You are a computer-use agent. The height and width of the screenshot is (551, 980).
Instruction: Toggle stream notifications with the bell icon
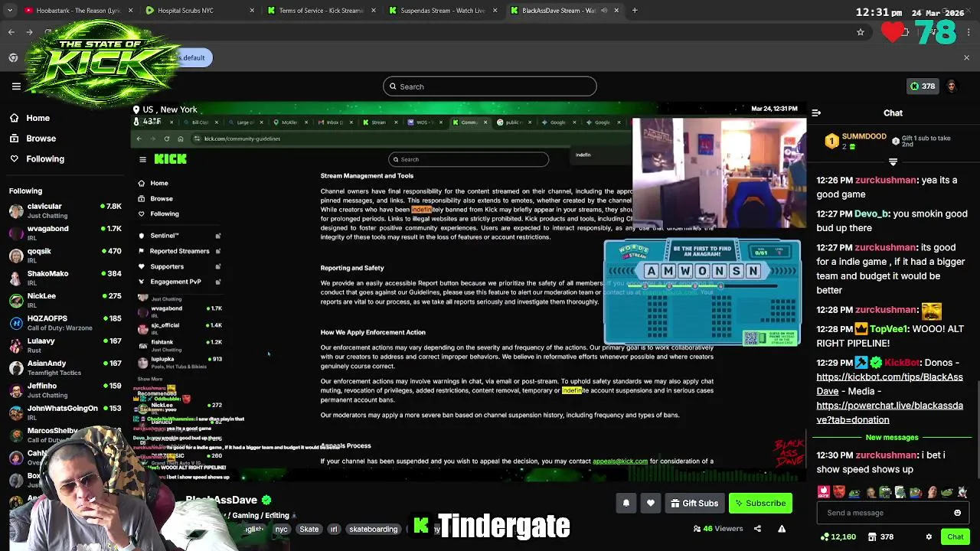coord(626,503)
